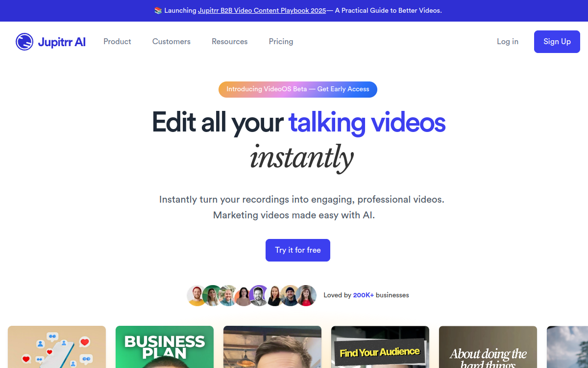
Task: Select the 'About doing the hard things' thumbnail
Action: [x=488, y=347]
